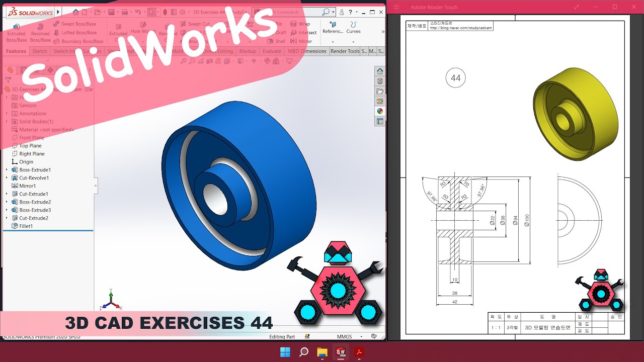
Task: Click the user Login icon
Action: 342,12
